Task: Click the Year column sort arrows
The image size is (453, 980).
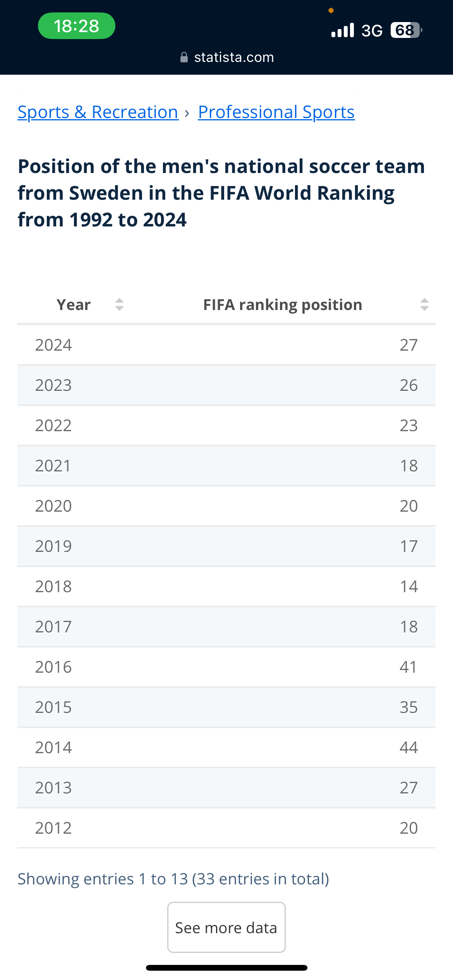Action: point(119,305)
